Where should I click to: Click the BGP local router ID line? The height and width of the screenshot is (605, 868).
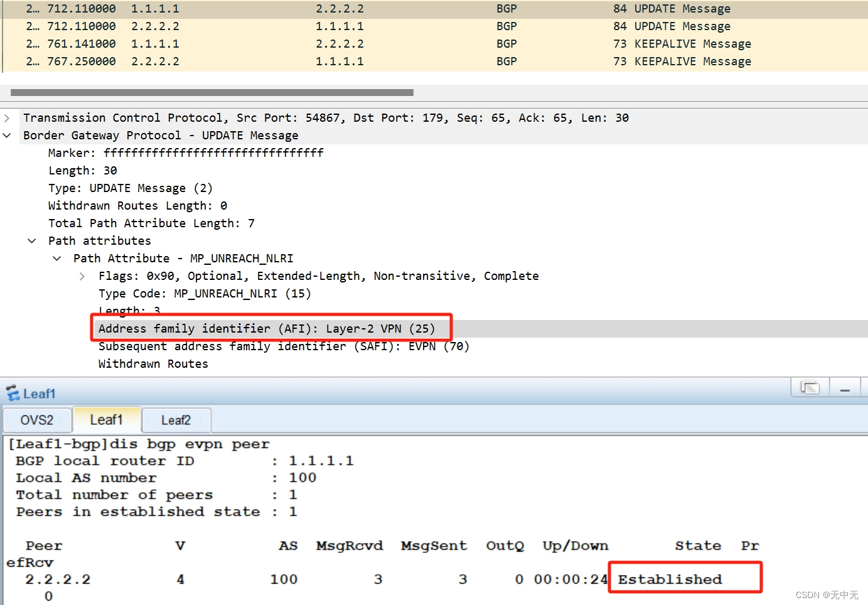click(x=185, y=461)
